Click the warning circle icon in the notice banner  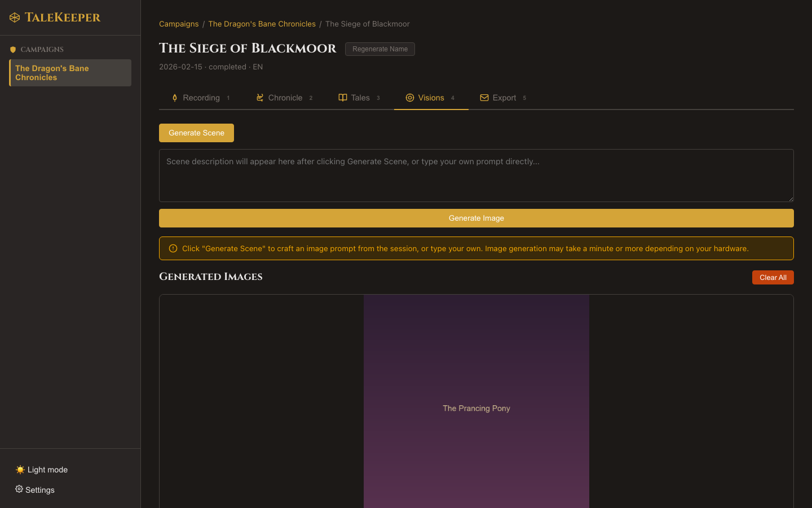click(x=172, y=248)
